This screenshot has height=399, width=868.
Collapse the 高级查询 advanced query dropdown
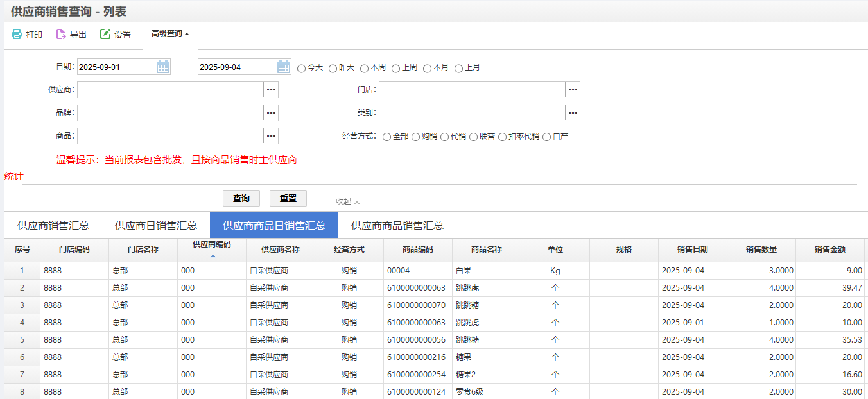click(170, 34)
